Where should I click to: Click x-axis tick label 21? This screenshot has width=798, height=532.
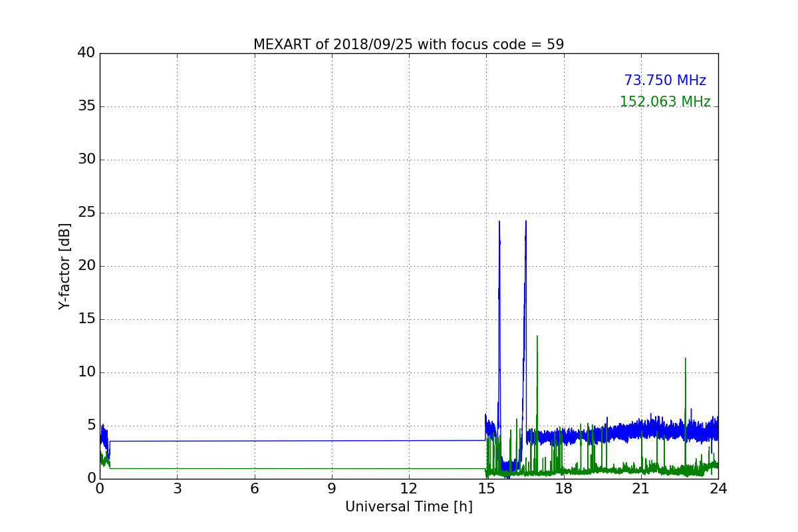point(641,488)
